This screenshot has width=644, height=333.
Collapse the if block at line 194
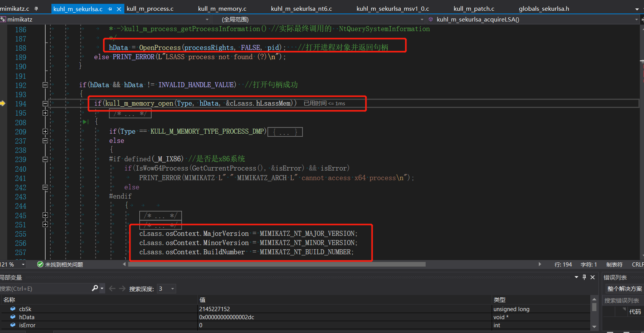(45, 103)
